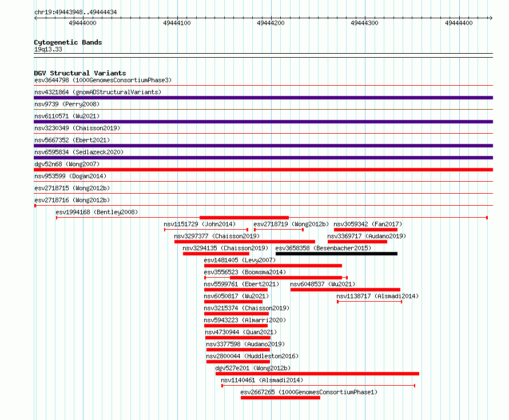509x420 pixels.
Task: Click the Cytogenetic Bands track title
Action: (x=68, y=42)
